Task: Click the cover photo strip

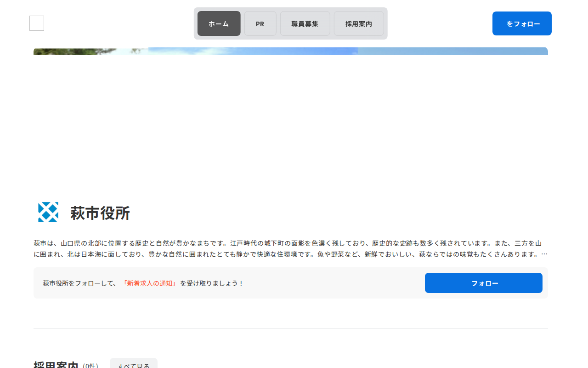Action: click(x=291, y=51)
